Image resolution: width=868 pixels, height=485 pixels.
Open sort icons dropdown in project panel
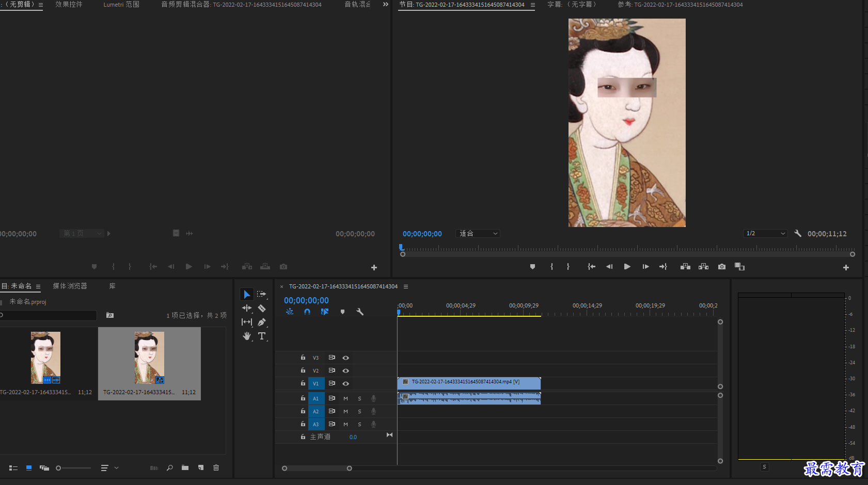[x=109, y=468]
